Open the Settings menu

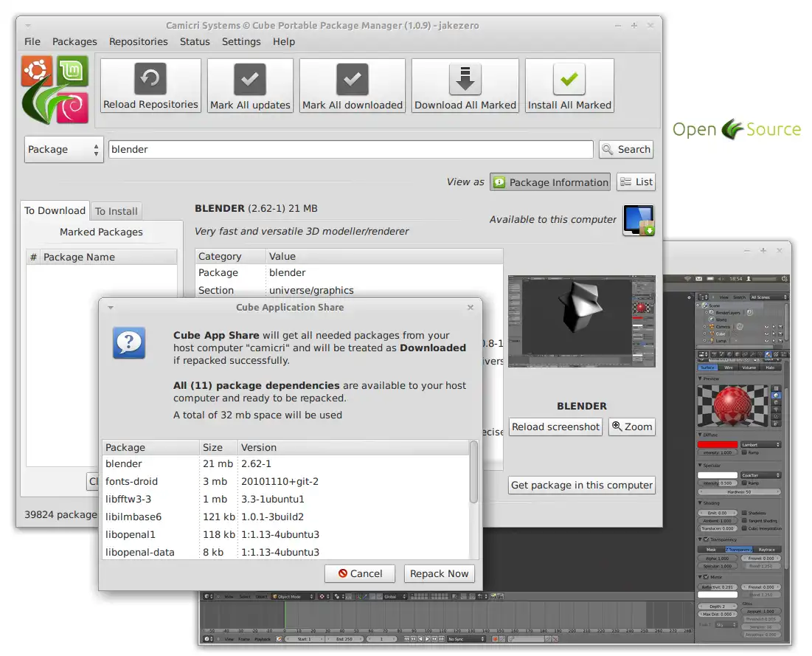[x=241, y=41]
